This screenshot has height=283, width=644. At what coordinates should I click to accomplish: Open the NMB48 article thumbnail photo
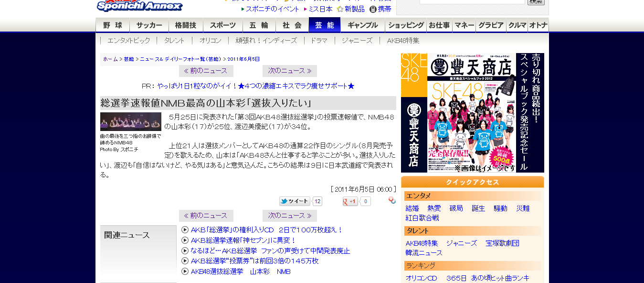(131, 121)
